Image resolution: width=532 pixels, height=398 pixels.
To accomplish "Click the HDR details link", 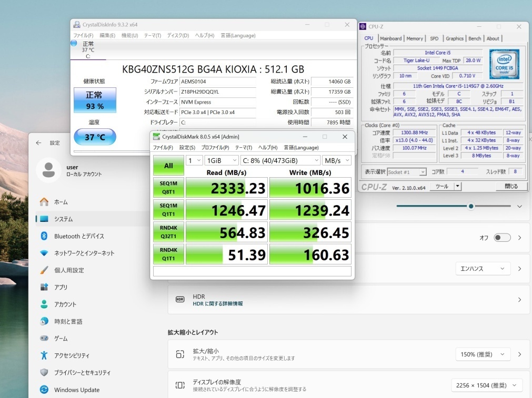I will click(217, 304).
